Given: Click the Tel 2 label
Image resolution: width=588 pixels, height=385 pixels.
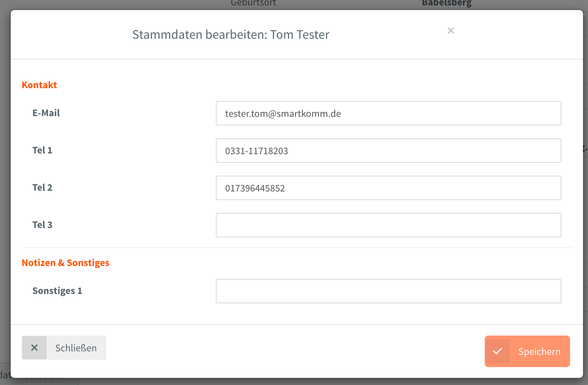Looking at the screenshot, I should 42,187.
